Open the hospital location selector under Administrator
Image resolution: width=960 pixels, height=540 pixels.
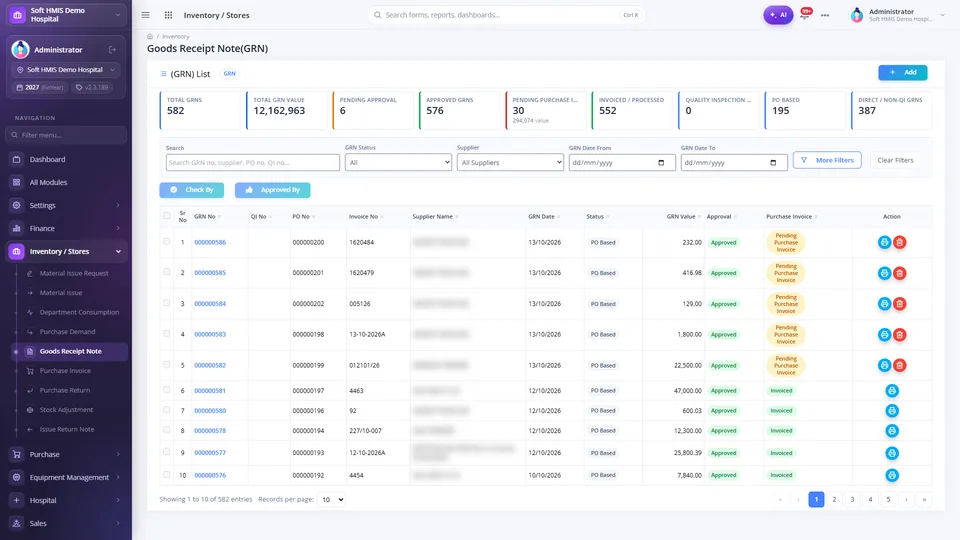66,70
